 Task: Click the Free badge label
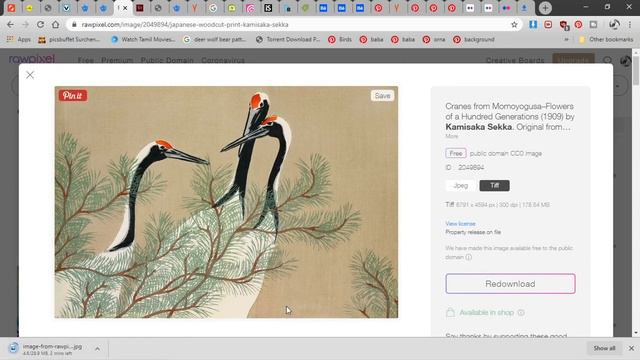point(456,153)
